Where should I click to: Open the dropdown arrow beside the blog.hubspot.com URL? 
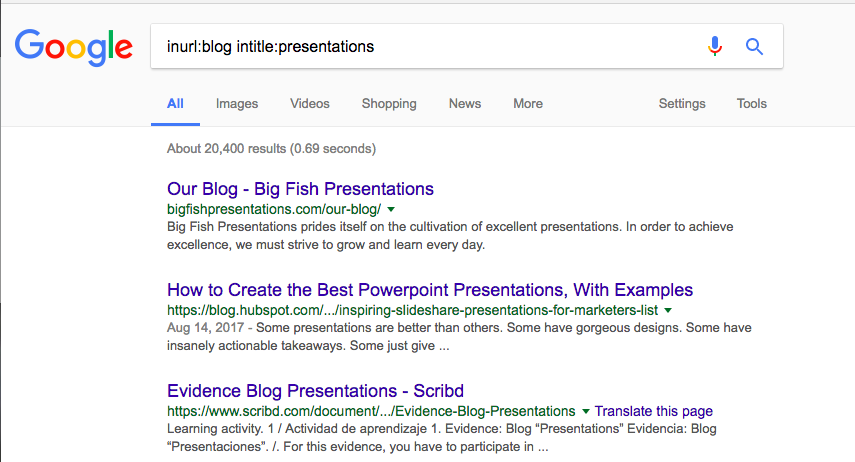click(x=668, y=310)
